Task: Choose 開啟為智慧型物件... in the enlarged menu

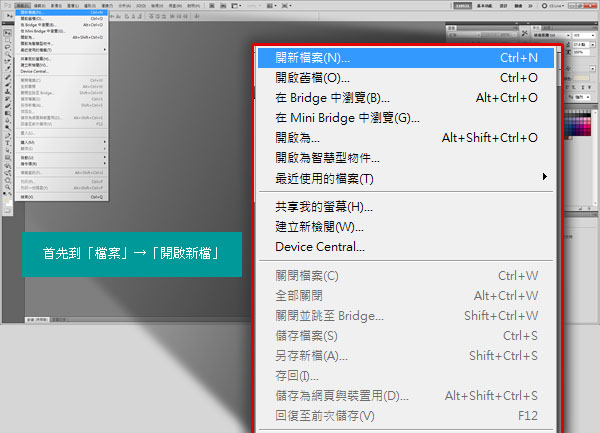Action: [406, 158]
